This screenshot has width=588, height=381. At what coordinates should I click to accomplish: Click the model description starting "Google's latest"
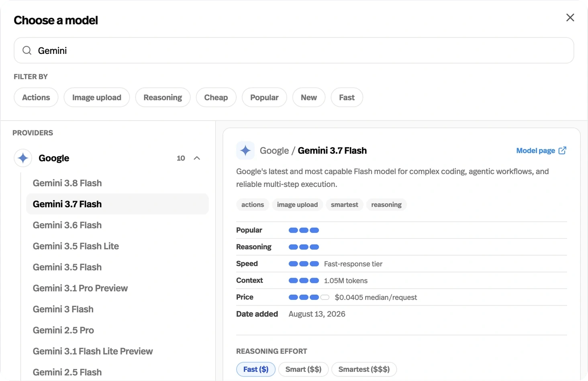point(392,178)
